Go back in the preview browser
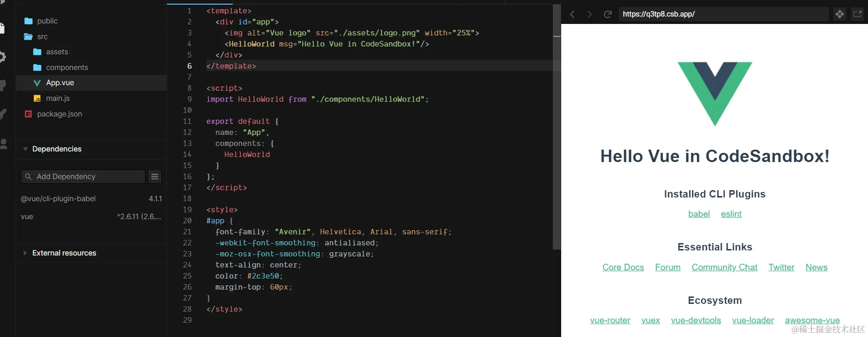The height and width of the screenshot is (337, 868). (x=572, y=14)
